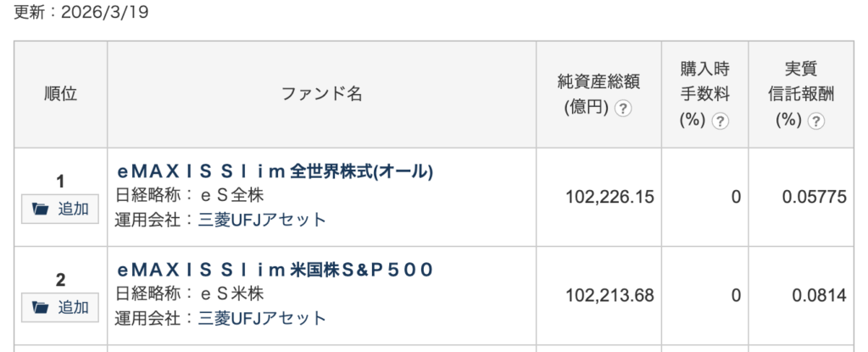The width and height of the screenshot is (868, 352).
Task: Click help icon beside 純資産総額(億円)
Action: pyautogui.click(x=623, y=109)
